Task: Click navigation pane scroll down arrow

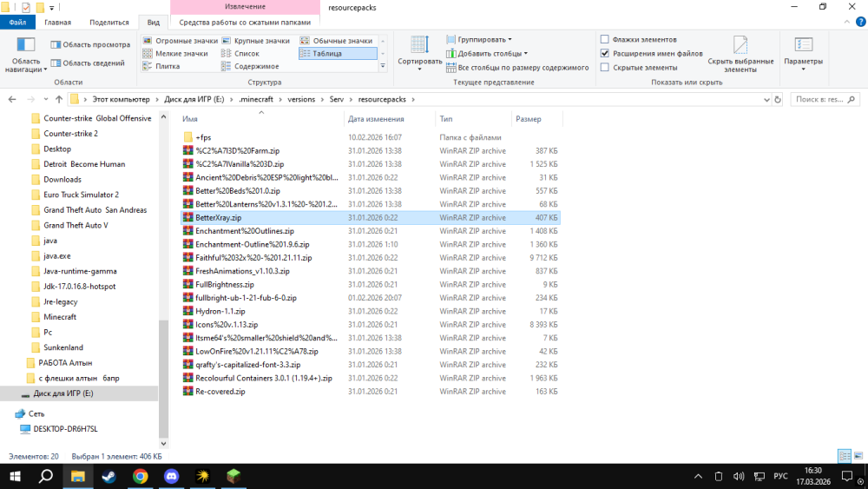Action: click(163, 444)
